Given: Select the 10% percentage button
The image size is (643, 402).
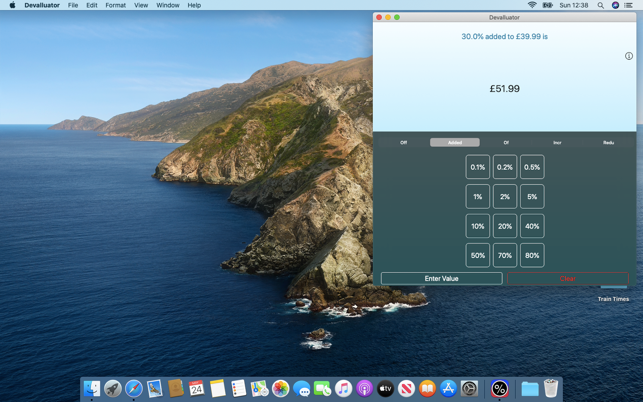Looking at the screenshot, I should pyautogui.click(x=478, y=226).
